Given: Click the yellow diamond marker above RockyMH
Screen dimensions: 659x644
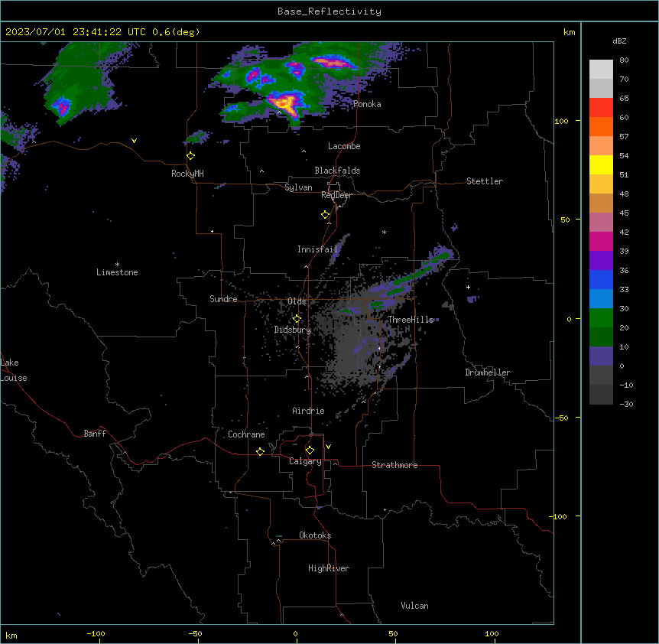Looking at the screenshot, I should coord(191,156).
